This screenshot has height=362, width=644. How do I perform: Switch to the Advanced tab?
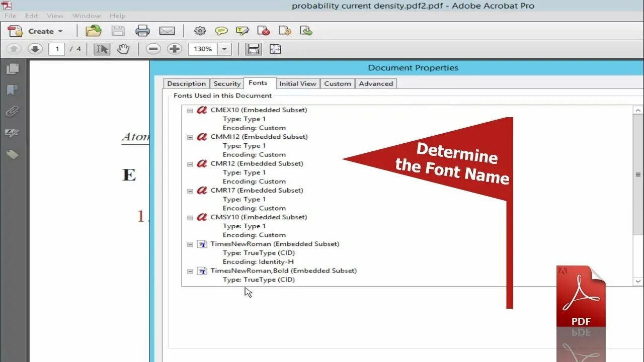376,84
